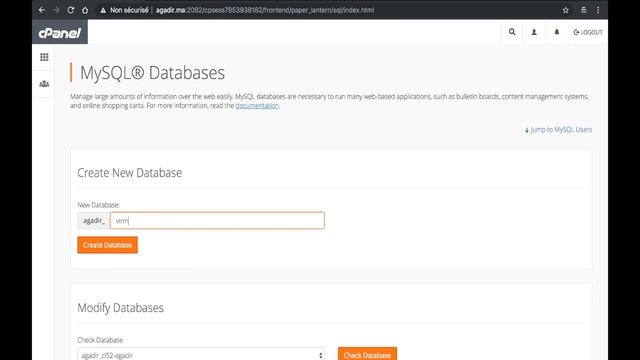This screenshot has width=640, height=360.
Task: Open the browser home page
Action: point(85,10)
